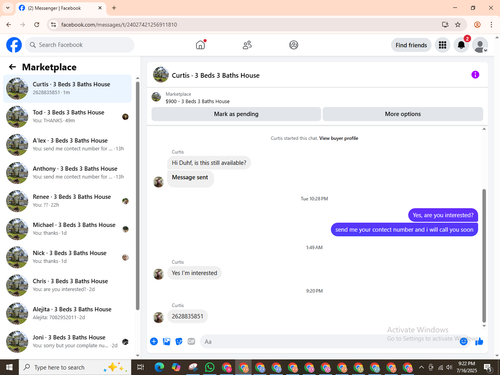500x375 pixels.
Task: Open the Curtis conversation in list
Action: (67, 89)
